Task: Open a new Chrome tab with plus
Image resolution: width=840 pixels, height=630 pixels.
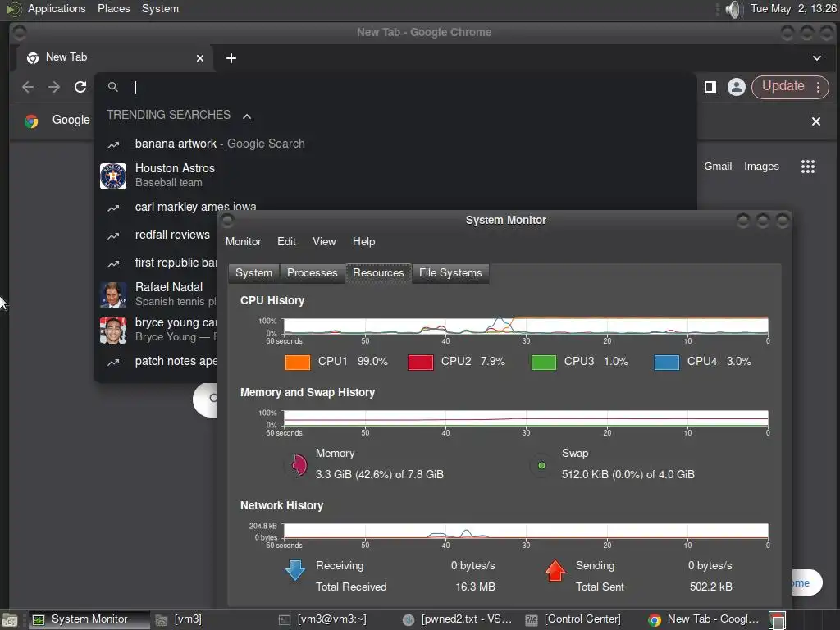Action: (231, 58)
